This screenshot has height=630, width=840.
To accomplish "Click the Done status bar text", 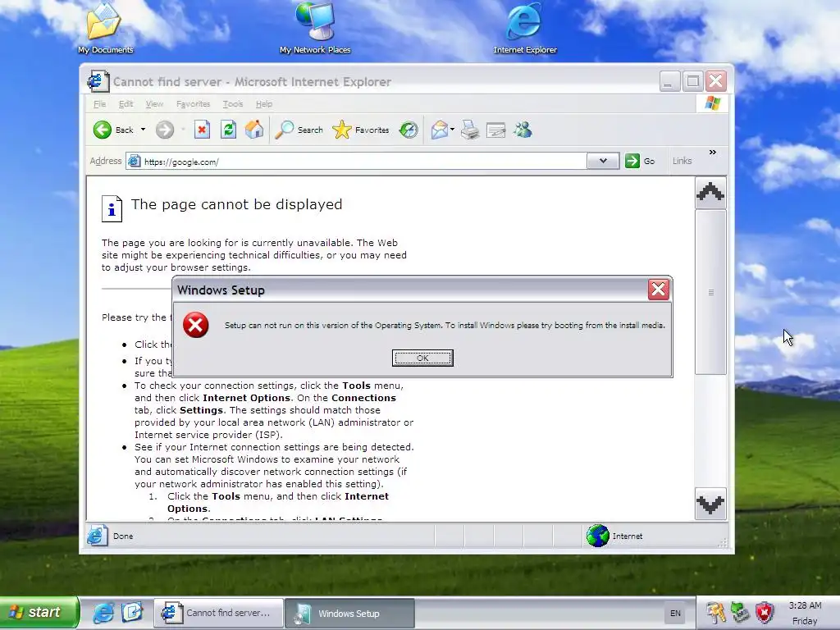I will pos(123,536).
